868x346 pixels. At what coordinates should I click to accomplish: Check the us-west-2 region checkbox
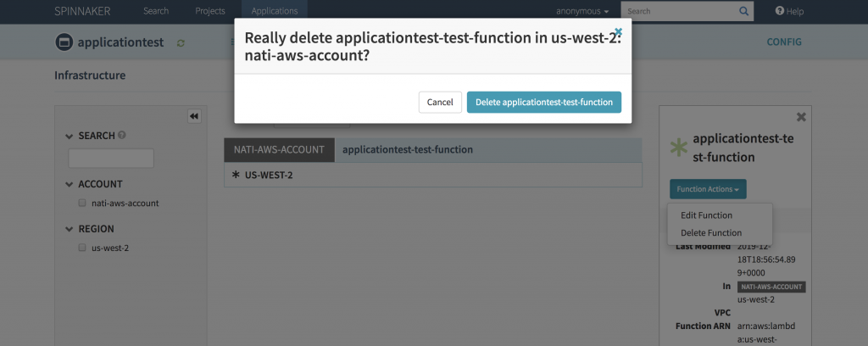point(82,248)
